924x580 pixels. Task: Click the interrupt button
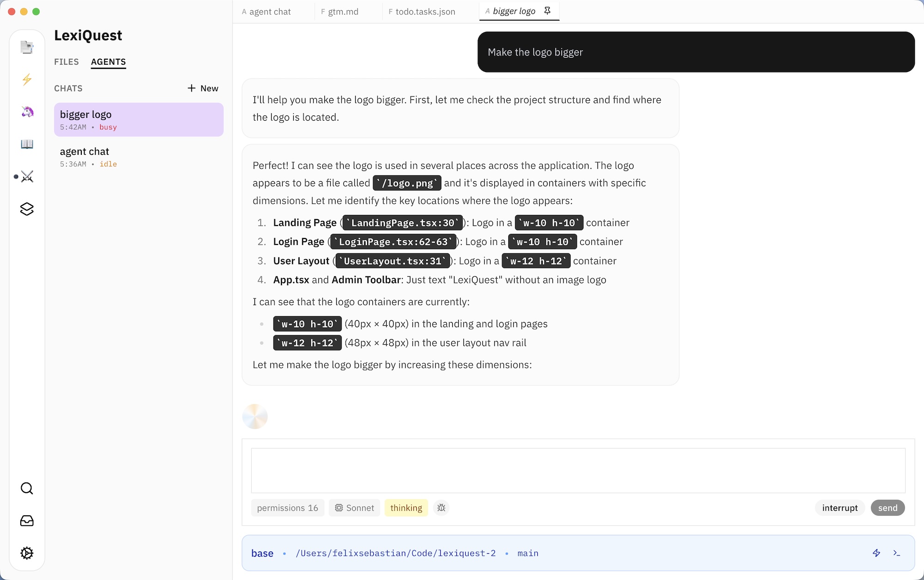pos(839,507)
